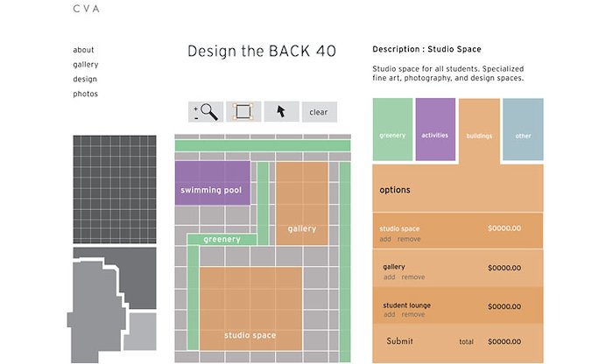Select the dark grid overview thumbnail

115,189
